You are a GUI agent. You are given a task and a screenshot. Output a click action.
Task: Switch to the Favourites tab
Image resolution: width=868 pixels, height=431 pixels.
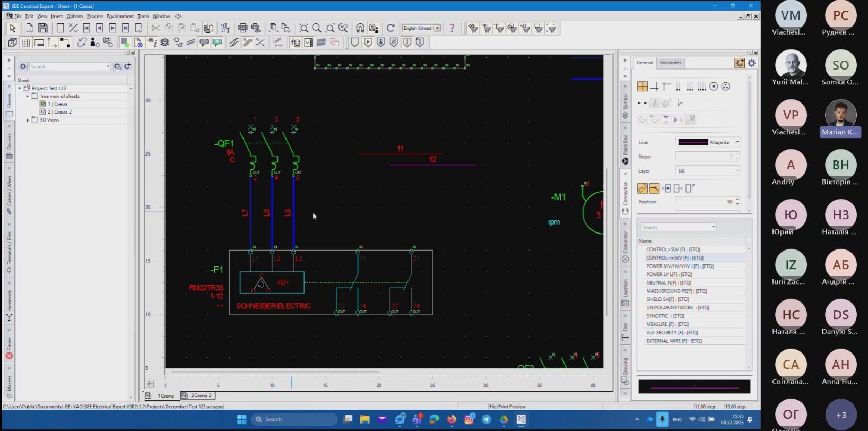(670, 63)
